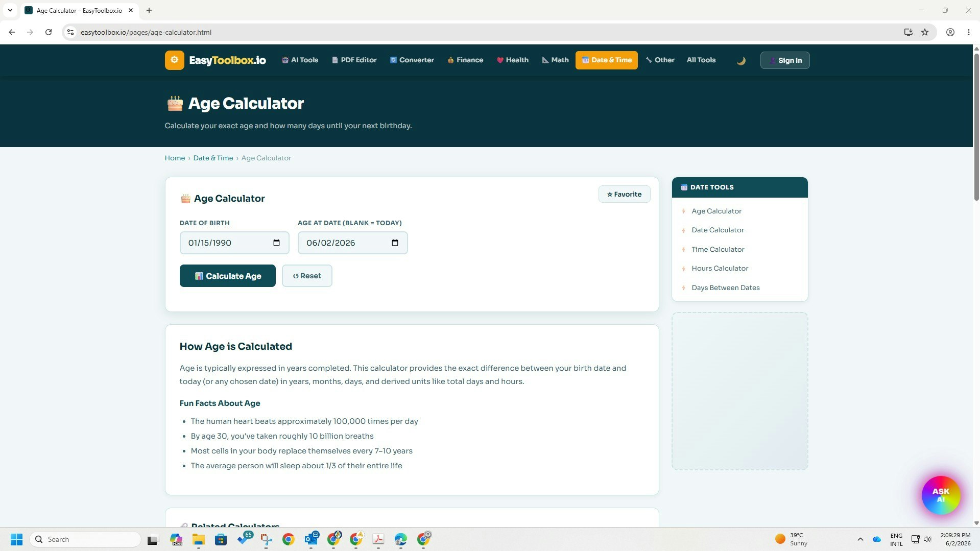This screenshot has width=980, height=551.
Task: Open Hours Calculator sidebar link
Action: (720, 268)
